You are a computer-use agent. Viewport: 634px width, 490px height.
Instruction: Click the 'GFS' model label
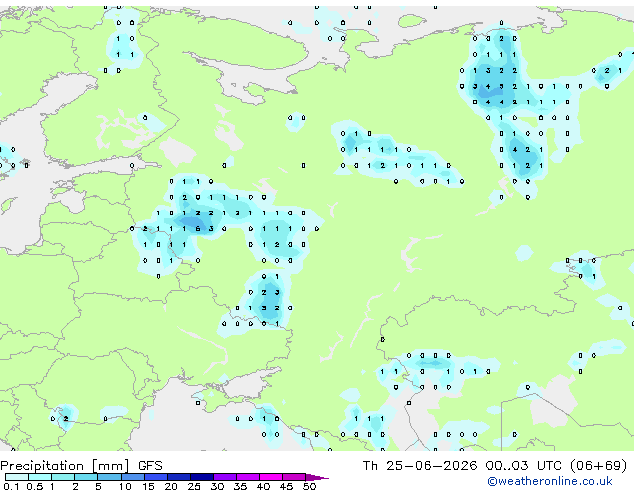click(150, 466)
